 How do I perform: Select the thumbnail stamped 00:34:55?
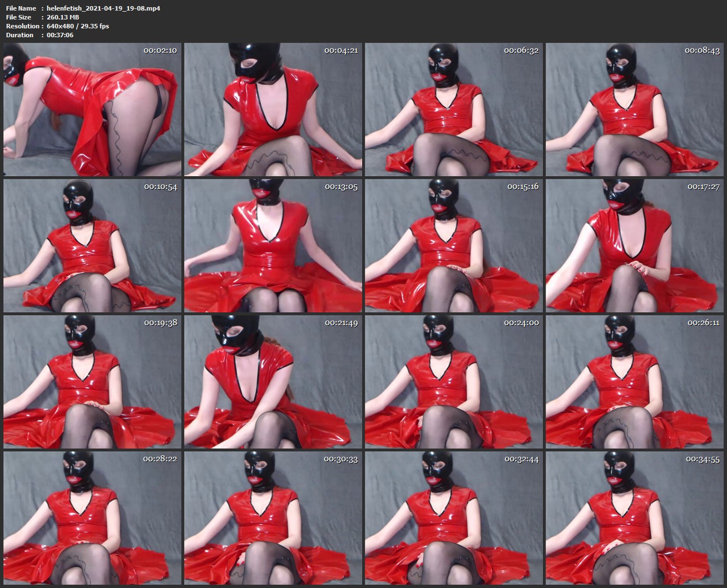tap(635, 518)
